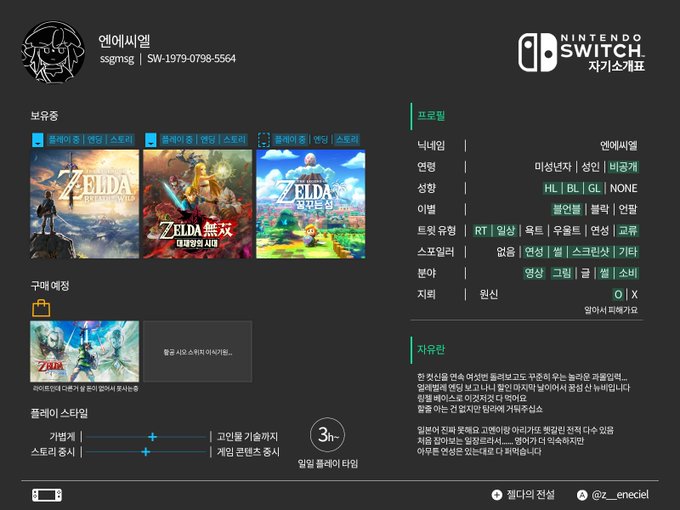Click the 젤다의 전설 label in footer

tap(531, 495)
